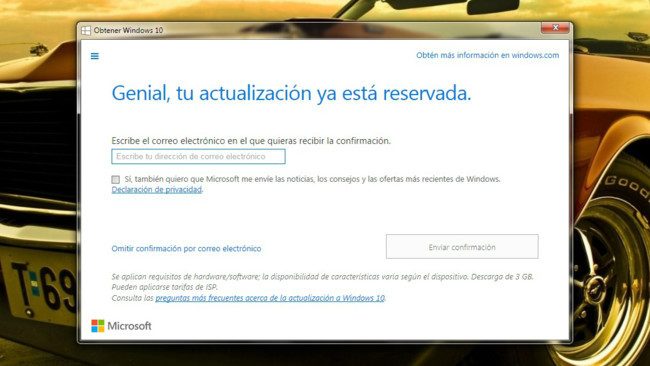650x366 pixels.
Task: Focus the email address input field
Action: (x=199, y=157)
